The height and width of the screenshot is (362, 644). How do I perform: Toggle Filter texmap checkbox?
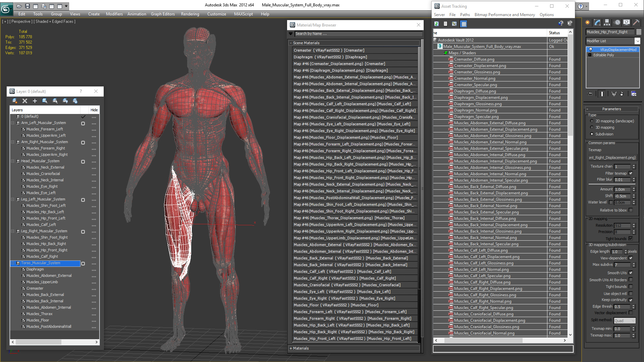coord(631,173)
